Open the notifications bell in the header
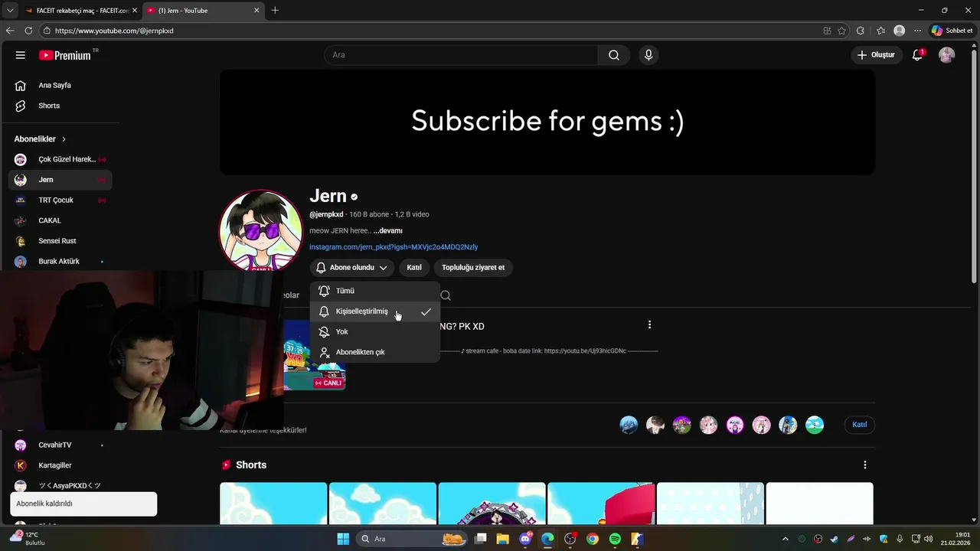Screen dimensions: 980x551 click(918, 55)
